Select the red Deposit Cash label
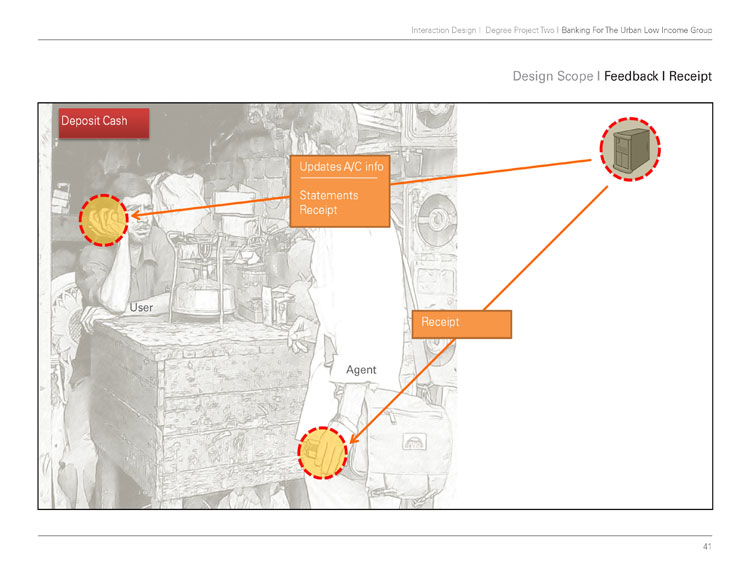 point(104,123)
